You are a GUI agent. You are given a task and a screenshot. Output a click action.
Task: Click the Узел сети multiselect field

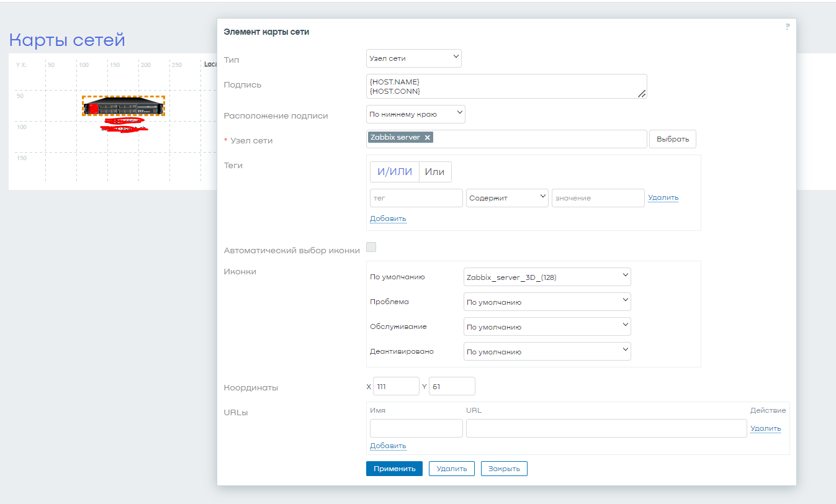[506, 139]
